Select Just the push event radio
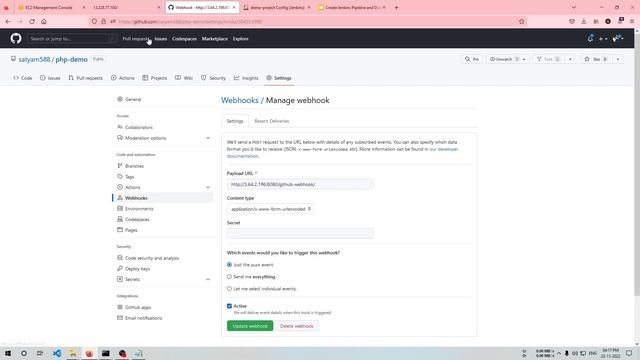The image size is (640, 360). click(229, 265)
